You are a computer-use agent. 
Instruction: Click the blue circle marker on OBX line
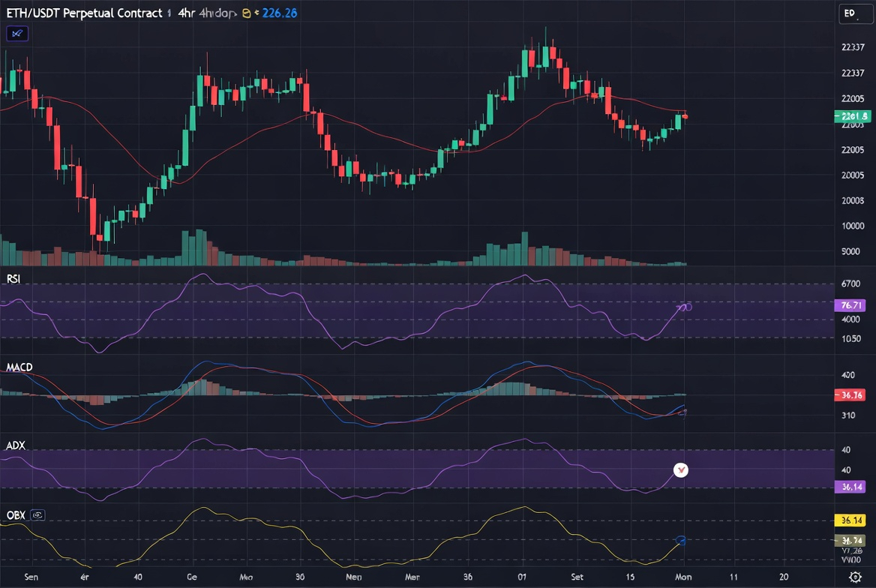pos(680,540)
